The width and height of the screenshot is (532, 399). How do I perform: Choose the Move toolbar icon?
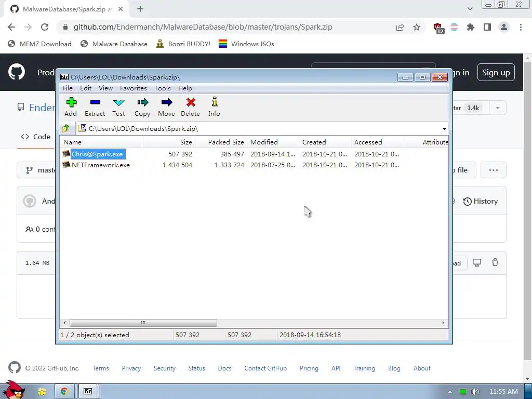coord(166,107)
